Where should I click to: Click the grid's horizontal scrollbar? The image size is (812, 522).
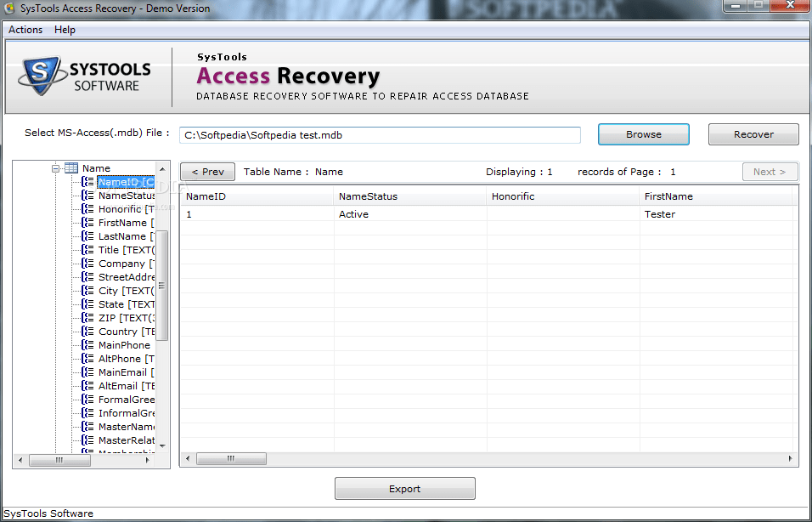point(231,458)
